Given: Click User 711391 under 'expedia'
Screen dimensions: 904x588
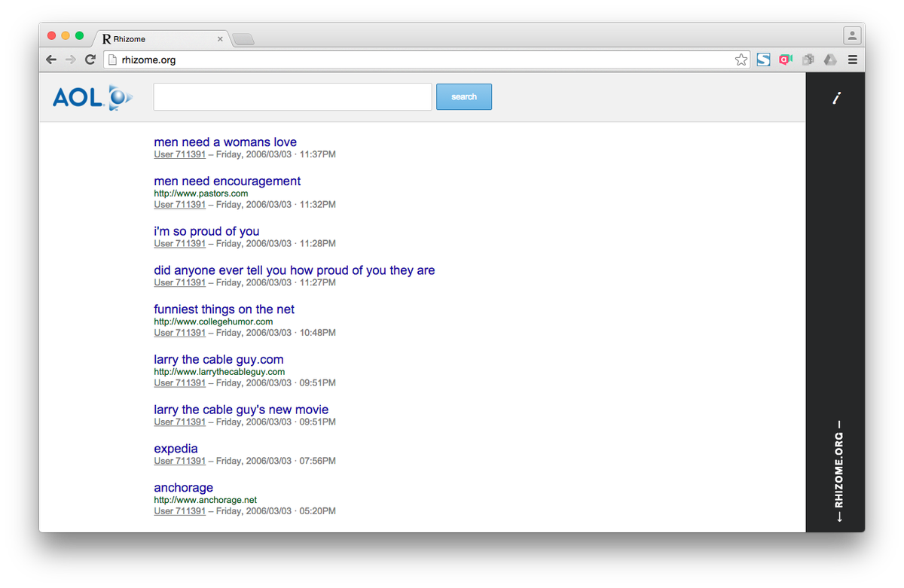Looking at the screenshot, I should point(180,461).
